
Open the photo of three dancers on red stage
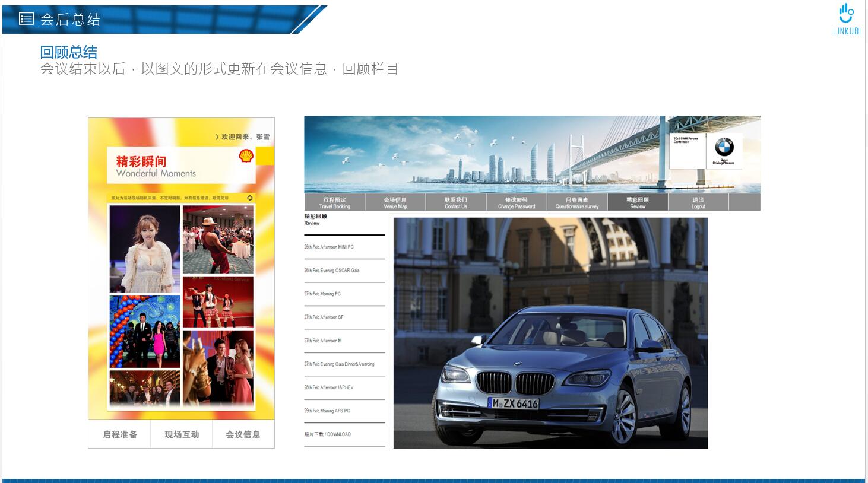218,302
